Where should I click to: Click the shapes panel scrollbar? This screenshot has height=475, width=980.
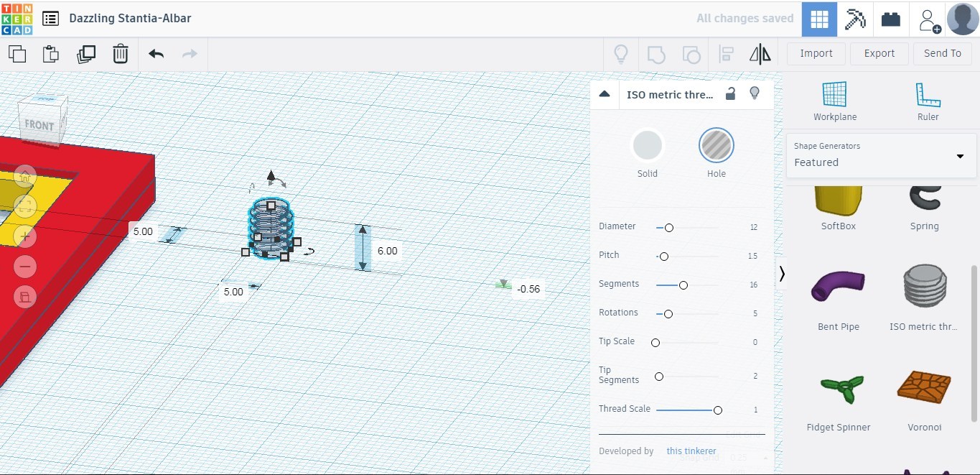coord(974,343)
